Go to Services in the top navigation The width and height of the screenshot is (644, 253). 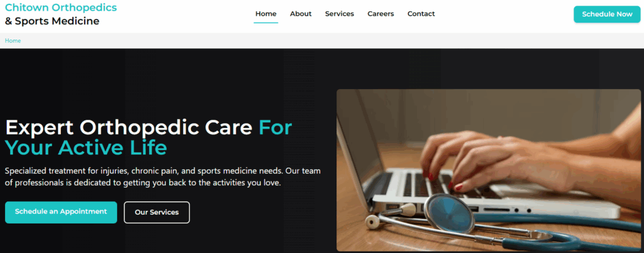pyautogui.click(x=339, y=14)
